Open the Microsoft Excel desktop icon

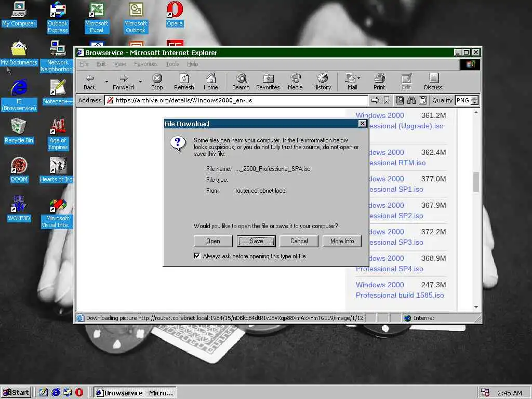(97, 18)
